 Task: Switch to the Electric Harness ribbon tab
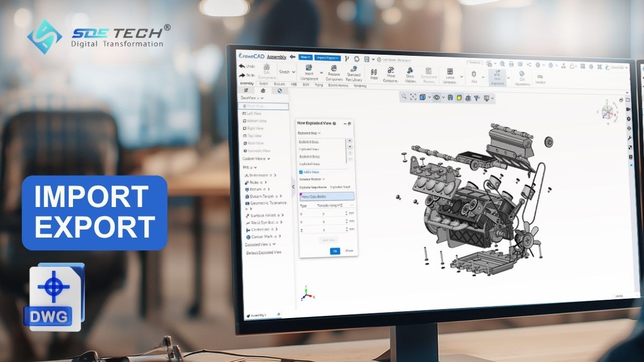pyautogui.click(x=338, y=85)
